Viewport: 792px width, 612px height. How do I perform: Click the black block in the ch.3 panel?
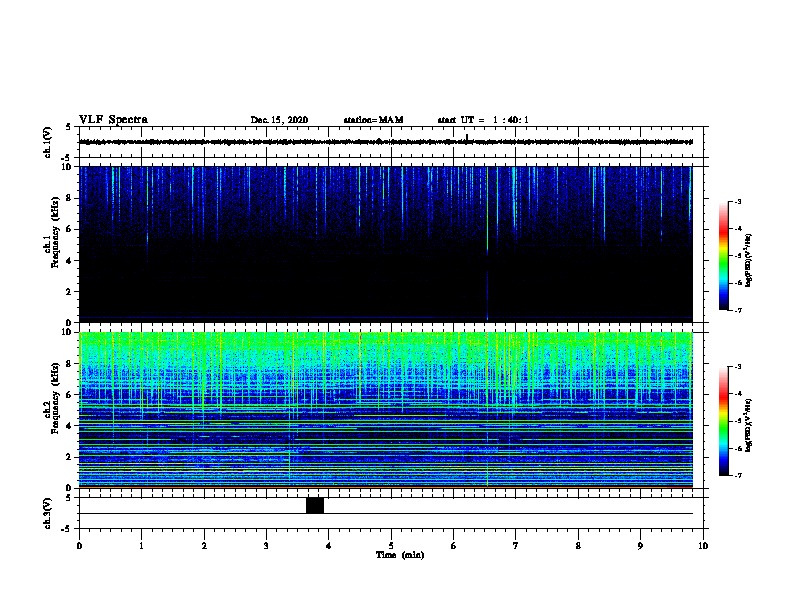click(x=315, y=505)
